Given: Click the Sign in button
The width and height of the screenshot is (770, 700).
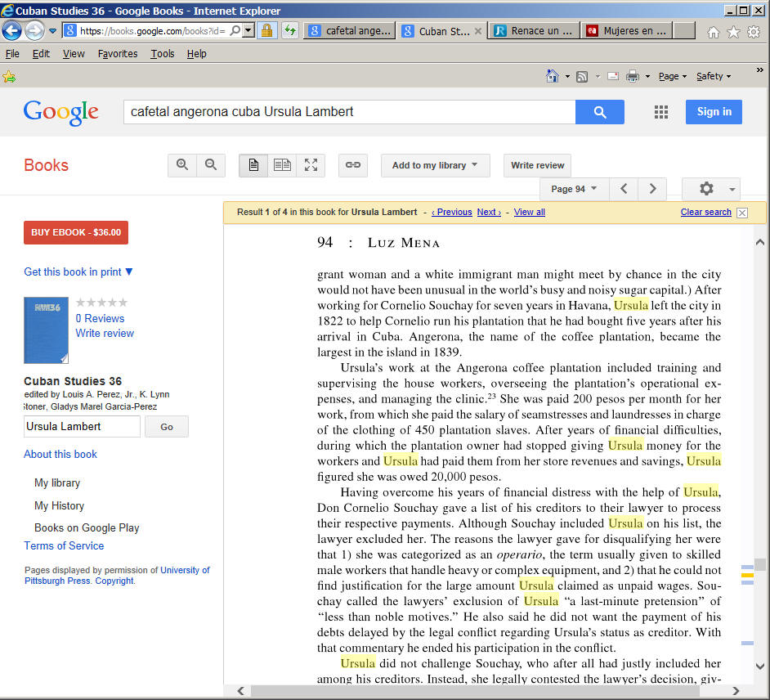Looking at the screenshot, I should [714, 112].
